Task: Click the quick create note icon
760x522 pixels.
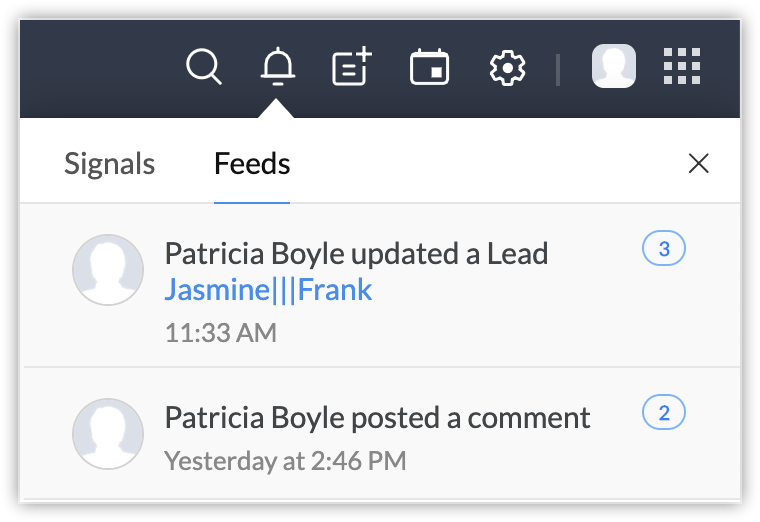Action: pos(351,68)
